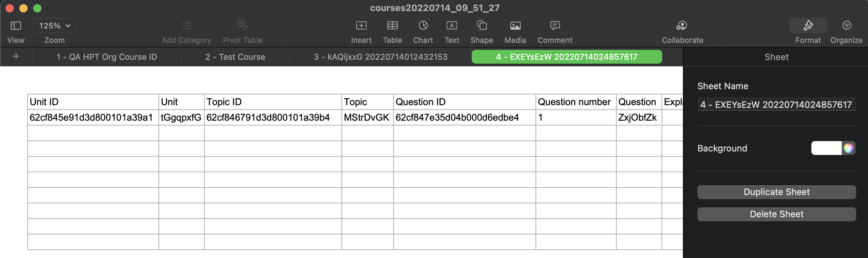The image size is (868, 258).
Task: Add a new sheet with plus button
Action: [16, 56]
